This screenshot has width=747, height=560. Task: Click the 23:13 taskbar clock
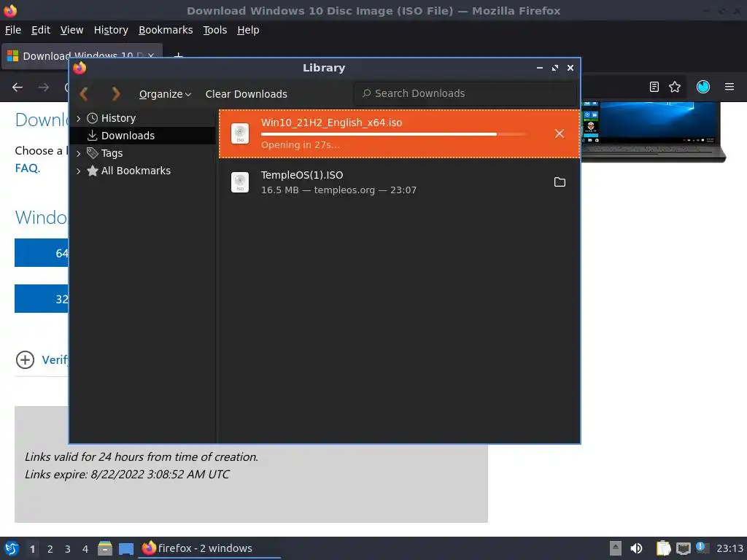(729, 548)
